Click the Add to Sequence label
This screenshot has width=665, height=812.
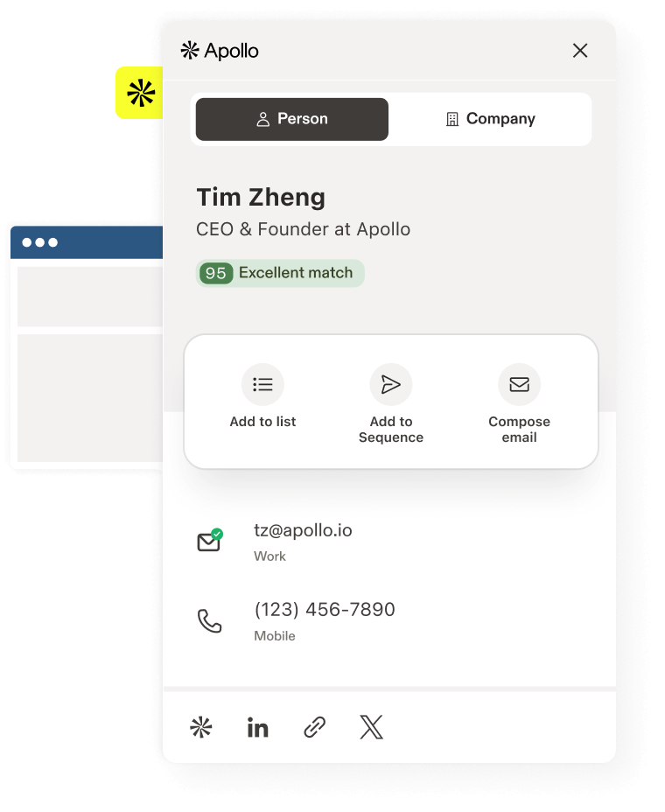pos(391,430)
